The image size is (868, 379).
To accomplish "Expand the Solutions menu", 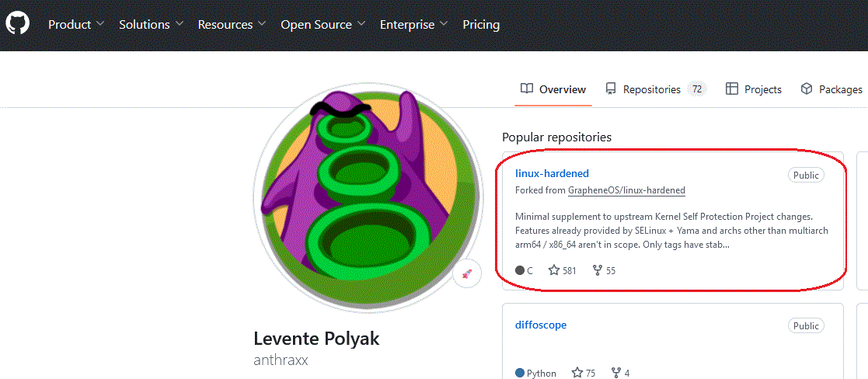I will click(151, 24).
